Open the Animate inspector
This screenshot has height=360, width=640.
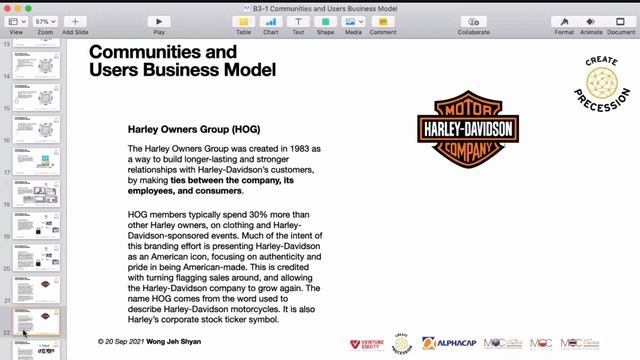click(x=591, y=22)
